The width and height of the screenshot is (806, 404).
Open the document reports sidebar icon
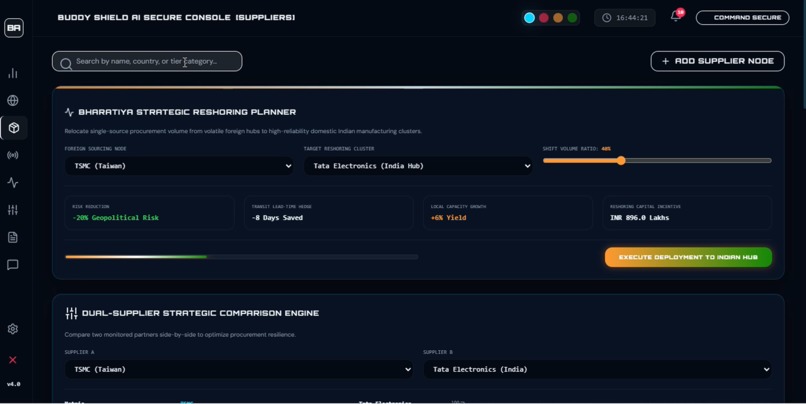point(13,237)
